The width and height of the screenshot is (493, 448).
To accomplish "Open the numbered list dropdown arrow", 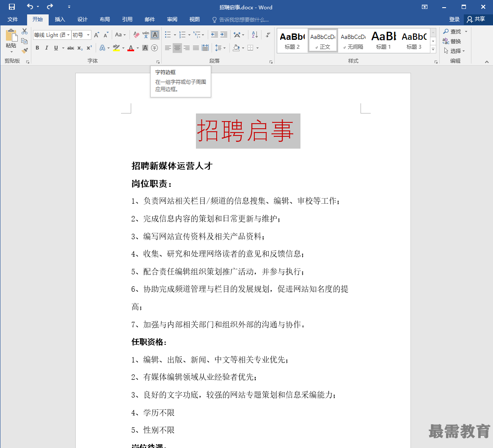I will [x=189, y=35].
